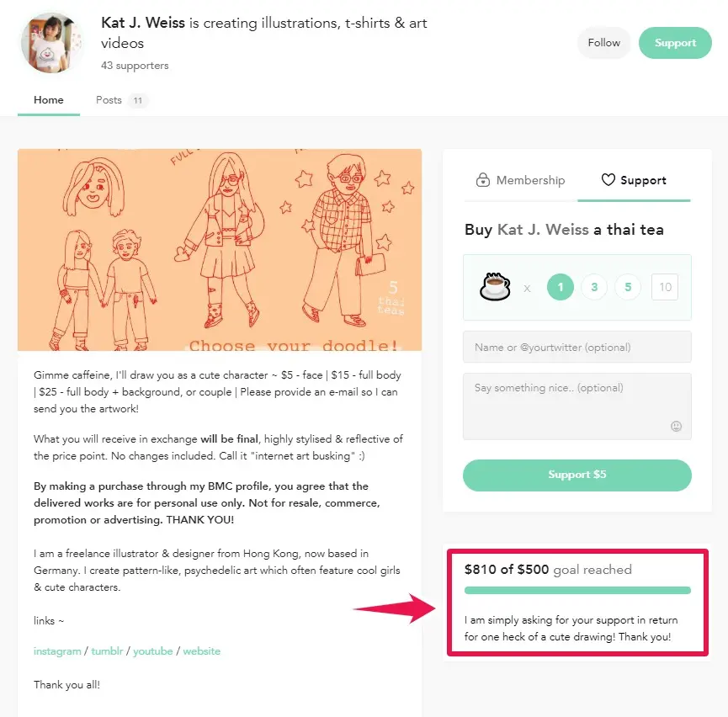Click the thai tea cup icon
Viewport: 728px width, 717px height.
(x=495, y=287)
